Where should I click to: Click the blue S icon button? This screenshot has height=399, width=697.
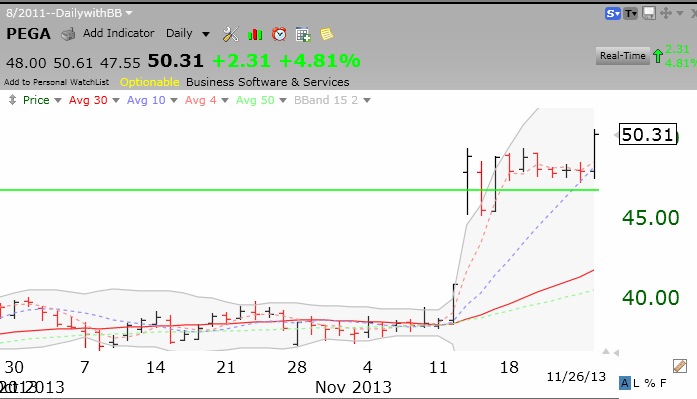tap(613, 14)
